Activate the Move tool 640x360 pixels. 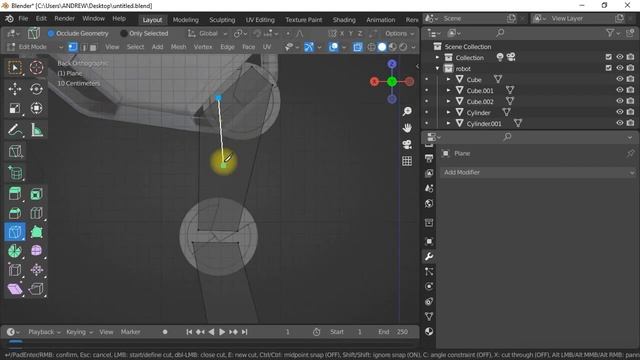tap(15, 89)
